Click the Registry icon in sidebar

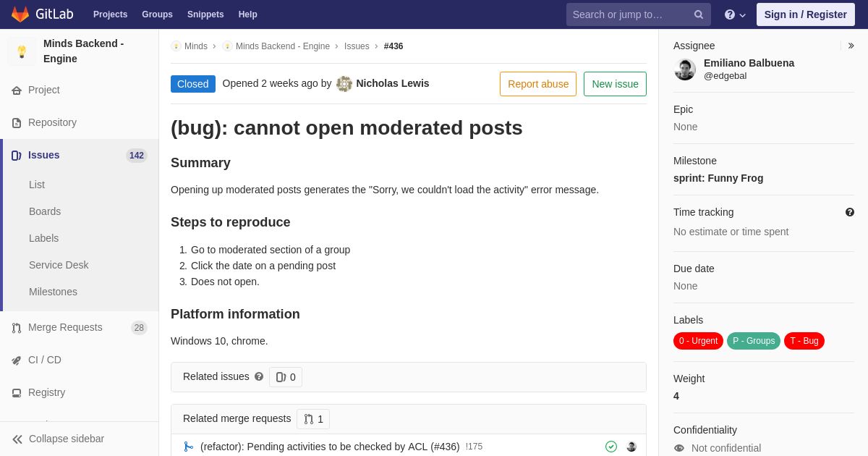click(17, 393)
